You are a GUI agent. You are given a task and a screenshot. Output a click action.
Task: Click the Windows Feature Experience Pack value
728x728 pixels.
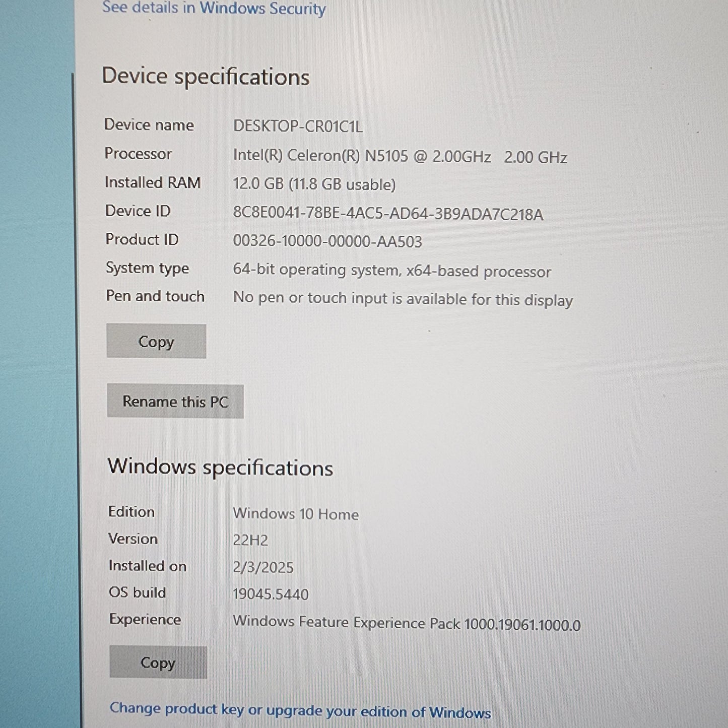[407, 624]
